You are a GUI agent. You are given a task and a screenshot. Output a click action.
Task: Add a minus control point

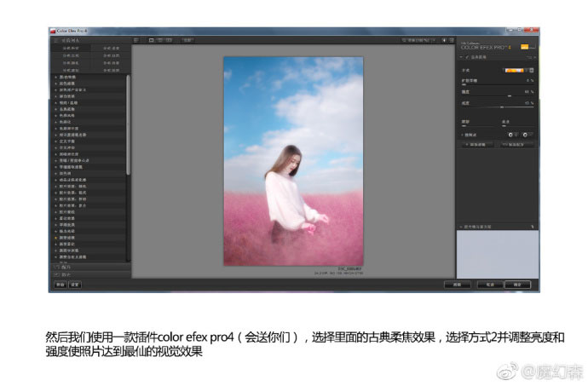pyautogui.click(x=527, y=135)
